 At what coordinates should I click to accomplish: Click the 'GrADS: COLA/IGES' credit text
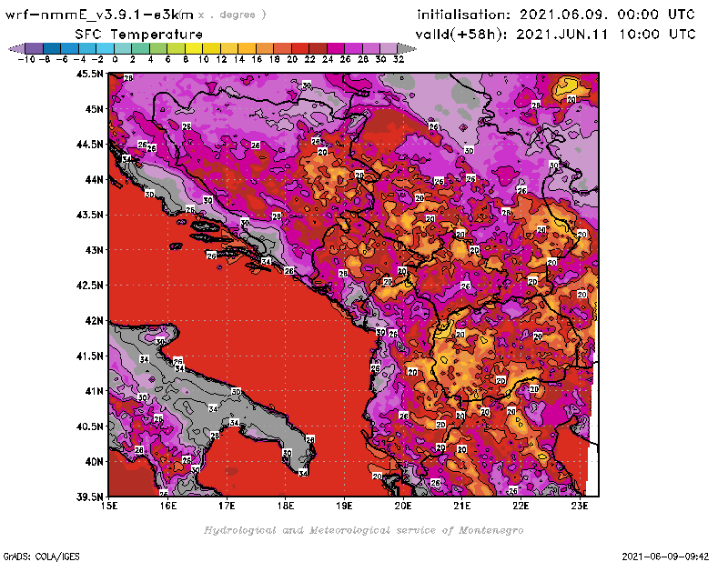[42, 556]
